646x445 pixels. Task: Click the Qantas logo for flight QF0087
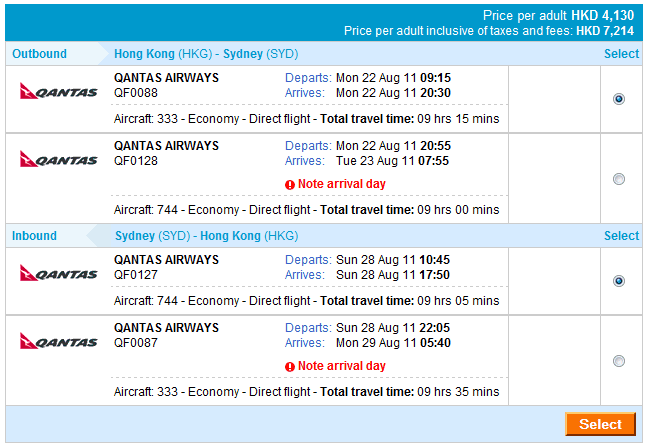click(x=58, y=341)
